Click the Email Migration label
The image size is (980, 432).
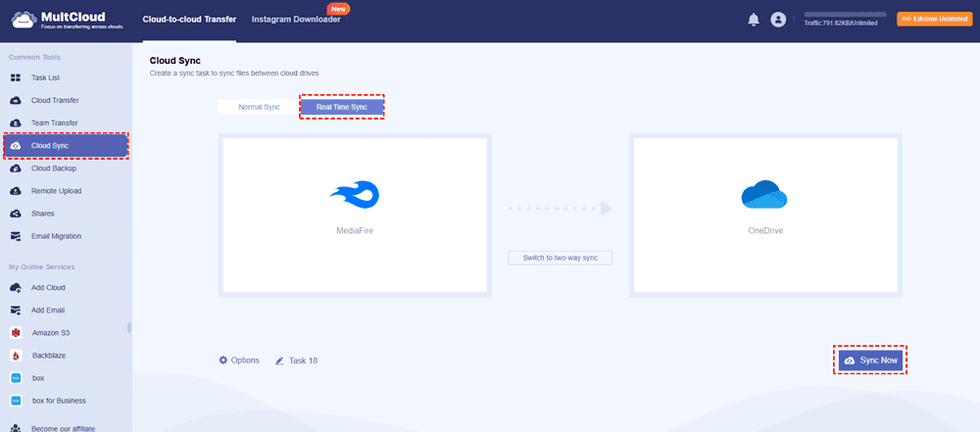pyautogui.click(x=56, y=236)
